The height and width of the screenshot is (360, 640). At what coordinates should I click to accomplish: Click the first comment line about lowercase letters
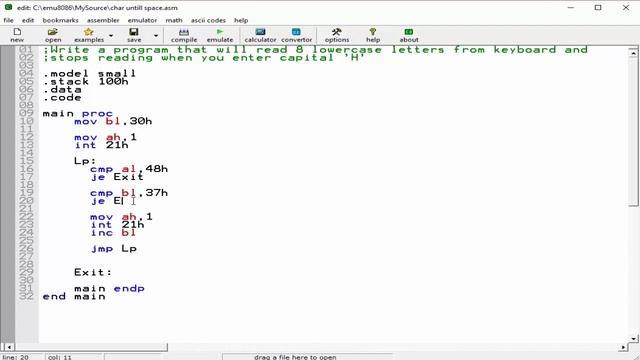pyautogui.click(x=315, y=50)
